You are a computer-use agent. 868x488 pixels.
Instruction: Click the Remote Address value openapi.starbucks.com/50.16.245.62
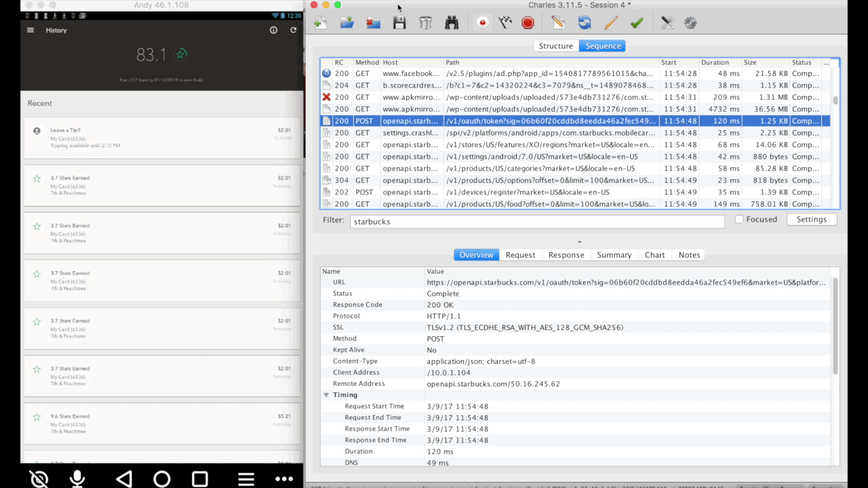493,384
